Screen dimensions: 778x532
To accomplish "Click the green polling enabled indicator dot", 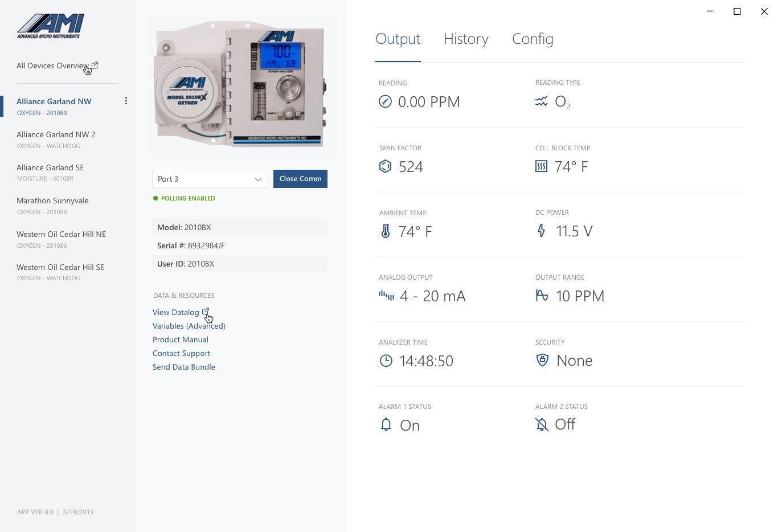I will pyautogui.click(x=155, y=198).
